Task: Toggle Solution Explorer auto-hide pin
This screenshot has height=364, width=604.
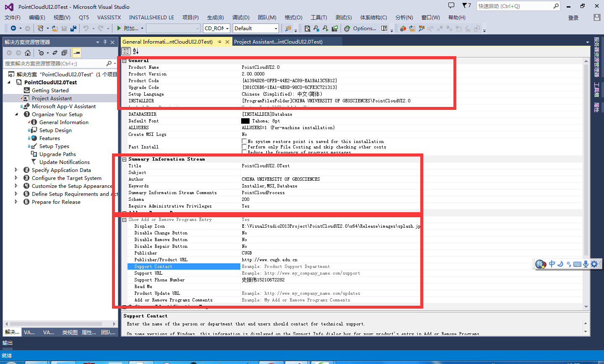Action: click(x=105, y=42)
